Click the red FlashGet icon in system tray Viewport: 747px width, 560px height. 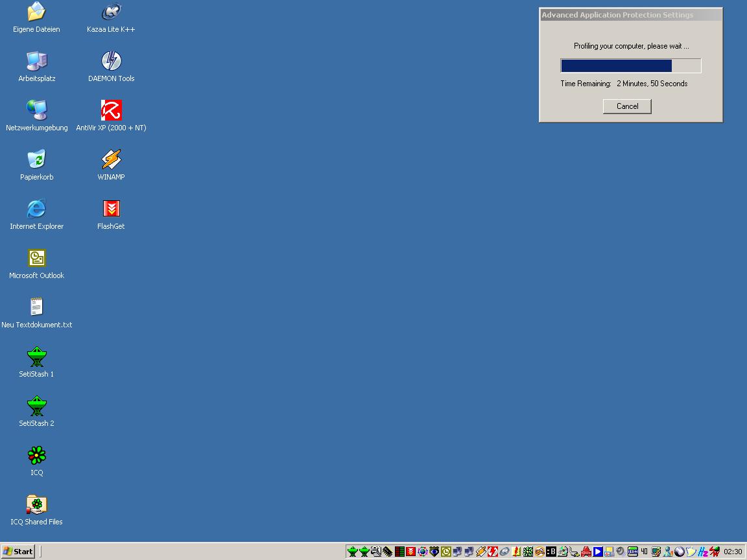point(410,552)
